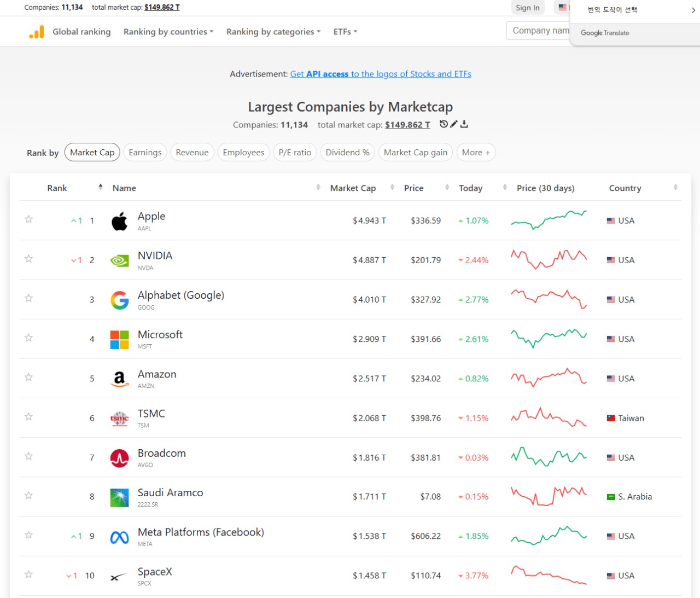Click the Apple company logo
700x598 pixels.
(120, 221)
